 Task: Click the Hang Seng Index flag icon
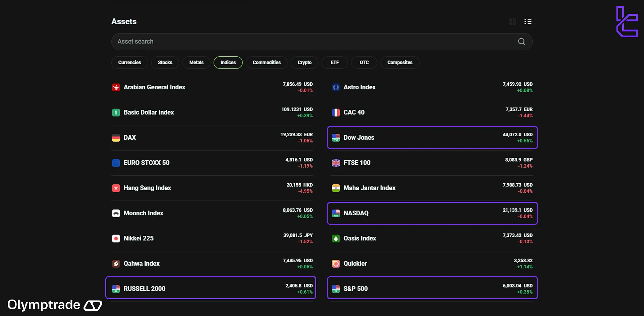pos(116,188)
